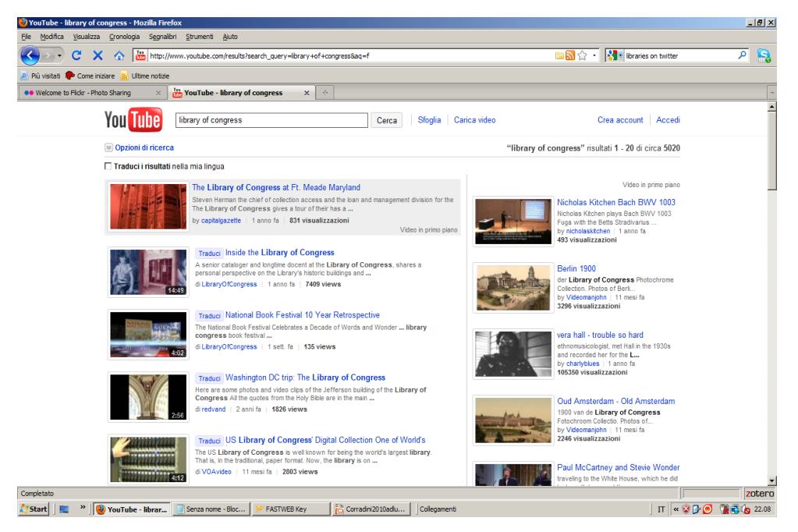Bookmark this page with the star icon

[x=583, y=55]
